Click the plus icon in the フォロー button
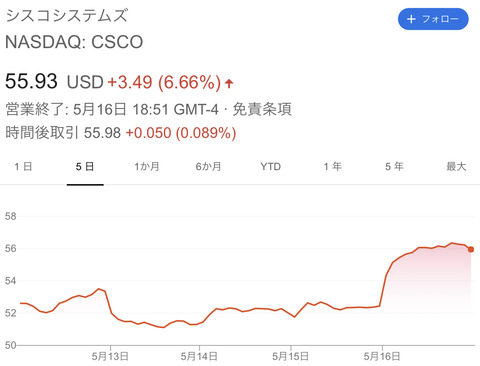This screenshot has height=366, width=480. 411,19
